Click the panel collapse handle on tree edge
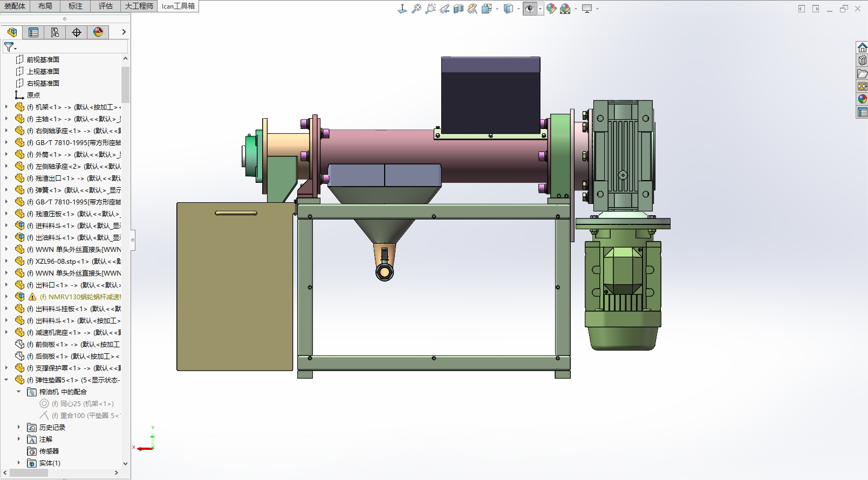Screen dimensions: 868x480 click(x=133, y=239)
